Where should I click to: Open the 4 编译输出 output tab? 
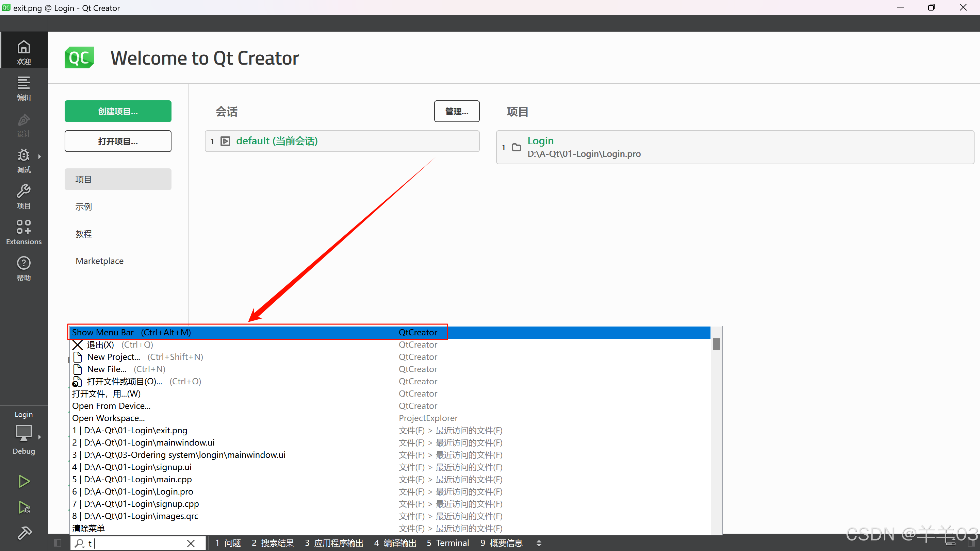(x=395, y=543)
